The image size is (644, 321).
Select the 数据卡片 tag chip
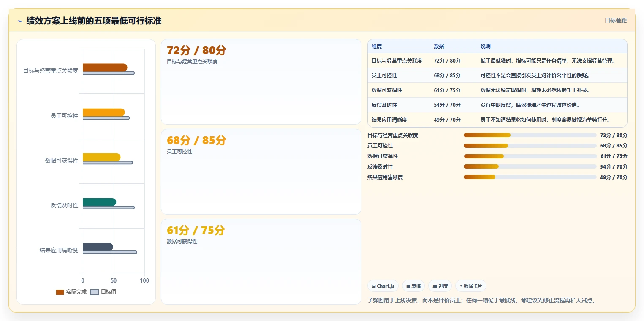470,286
